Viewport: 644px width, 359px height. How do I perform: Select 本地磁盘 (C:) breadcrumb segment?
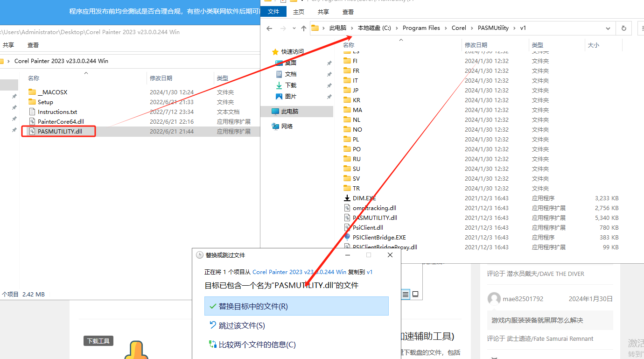374,28
